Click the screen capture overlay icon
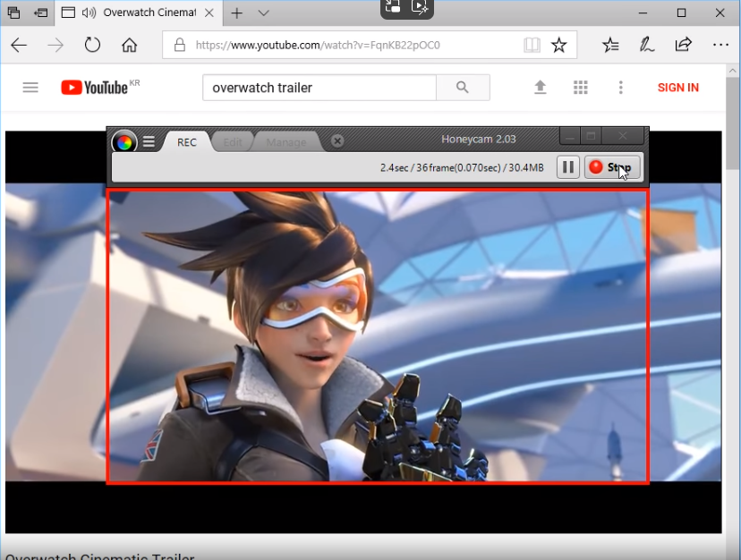Screen dimensions: 741x560 click(x=393, y=6)
